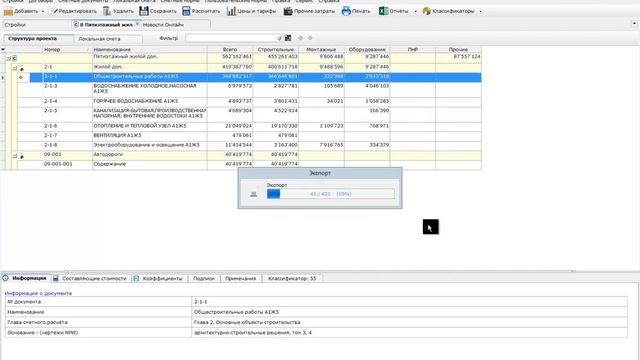Viewport: 640px width, 360px height.
Task: Click the Печать printer button
Action: pyautogui.click(x=356, y=11)
